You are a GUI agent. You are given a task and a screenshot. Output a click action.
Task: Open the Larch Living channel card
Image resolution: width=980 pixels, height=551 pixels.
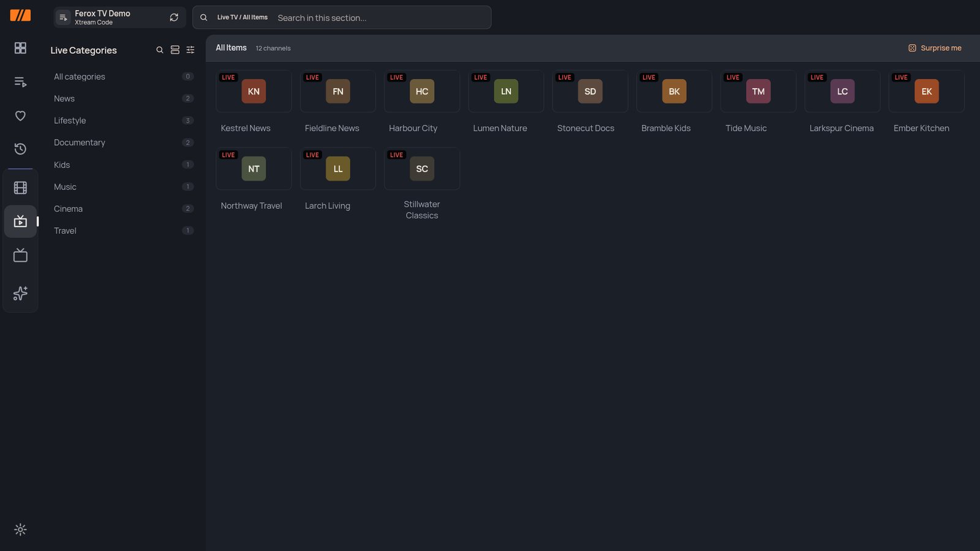click(x=338, y=181)
